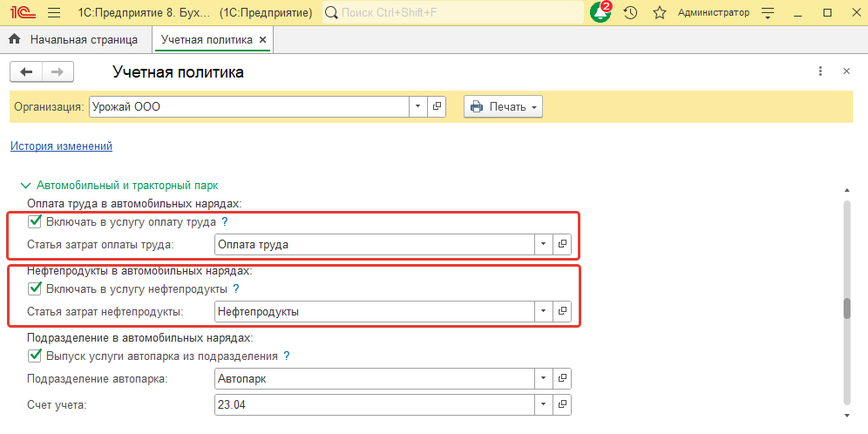Click the vertical scrollbar thumb

coord(845,309)
